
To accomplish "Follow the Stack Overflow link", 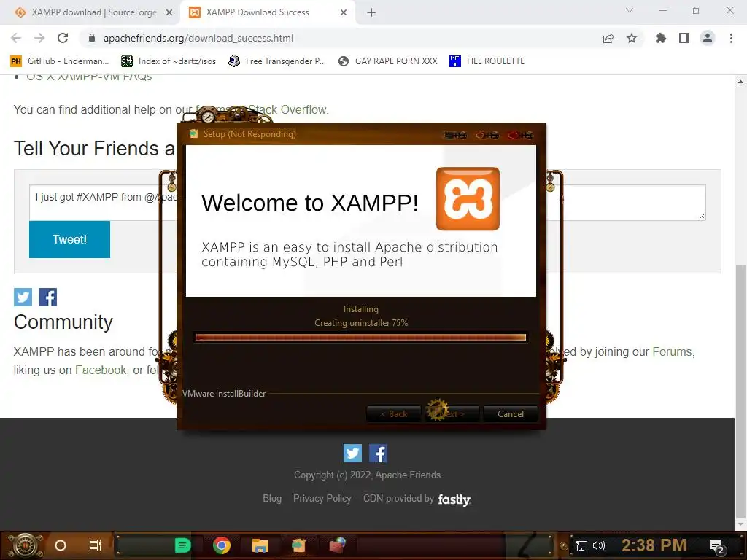I will tap(288, 109).
